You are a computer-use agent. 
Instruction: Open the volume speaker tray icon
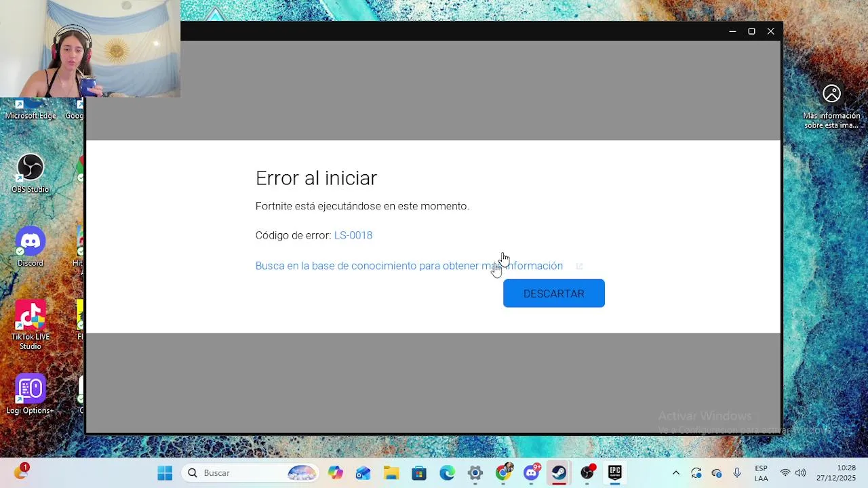click(800, 473)
